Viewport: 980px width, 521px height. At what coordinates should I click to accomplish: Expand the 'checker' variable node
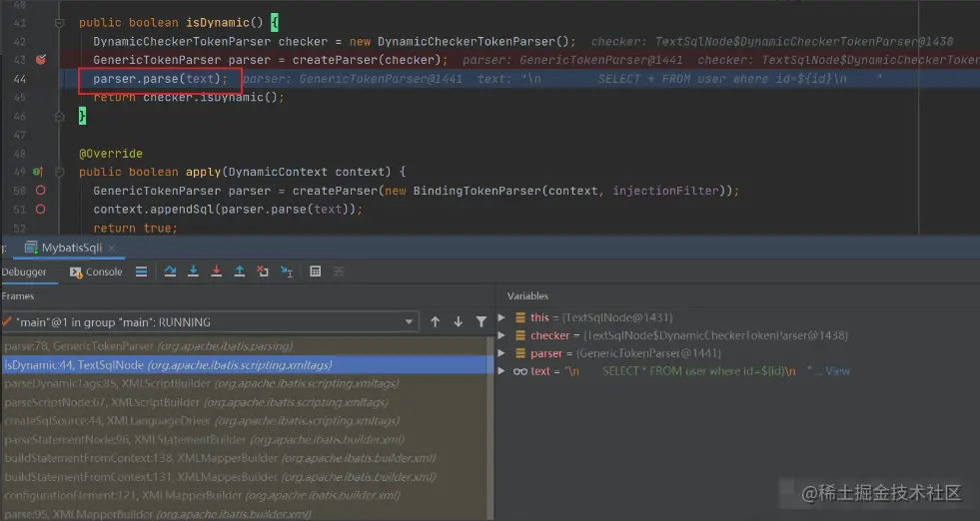(x=501, y=335)
